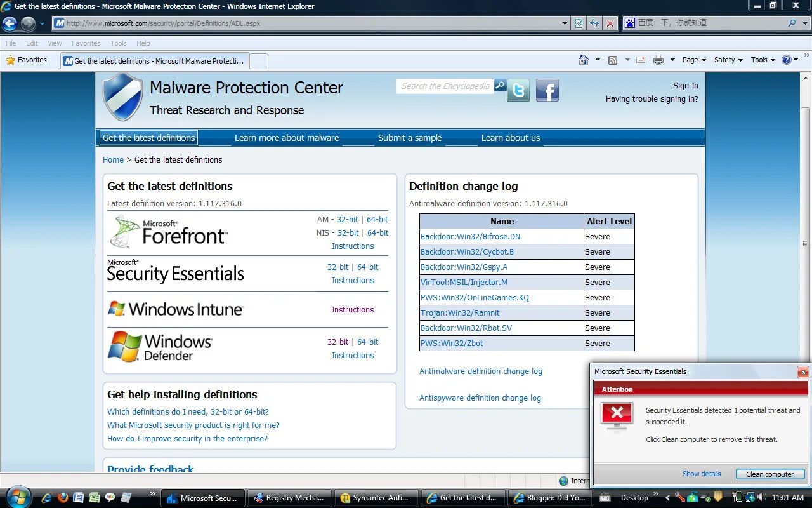Viewport: 812px width, 508px height.
Task: Select Learn more about malware nav tab
Action: [x=287, y=138]
